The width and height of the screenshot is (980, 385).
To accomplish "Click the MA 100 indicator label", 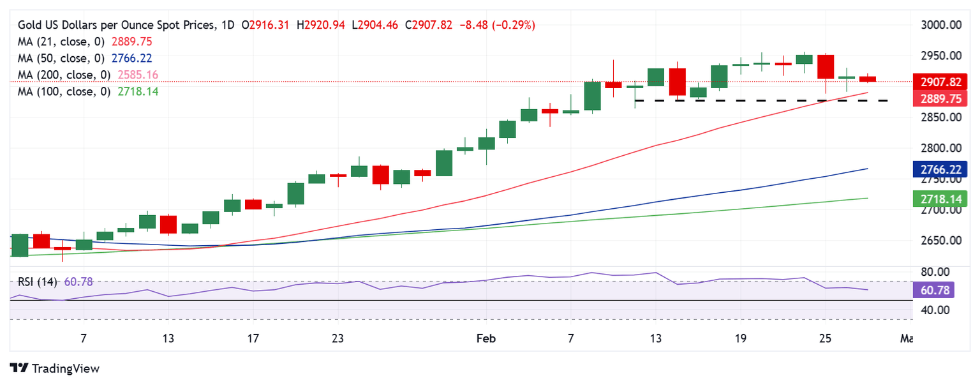I will (88, 91).
